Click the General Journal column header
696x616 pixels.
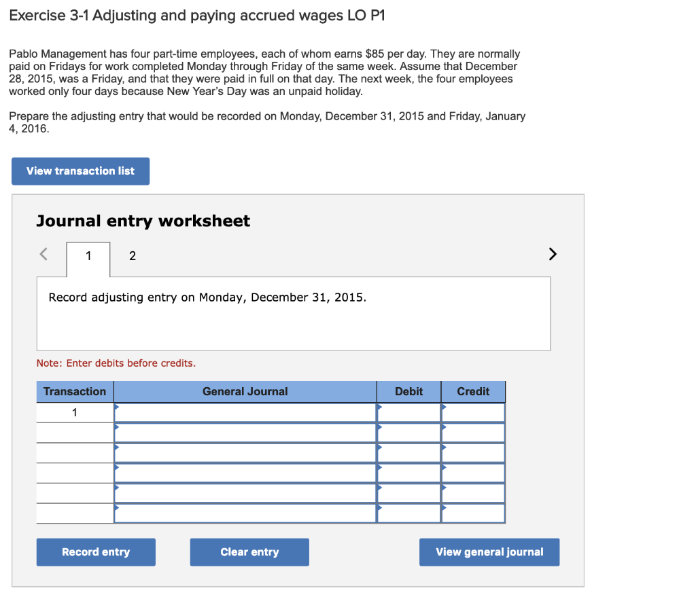tap(245, 392)
